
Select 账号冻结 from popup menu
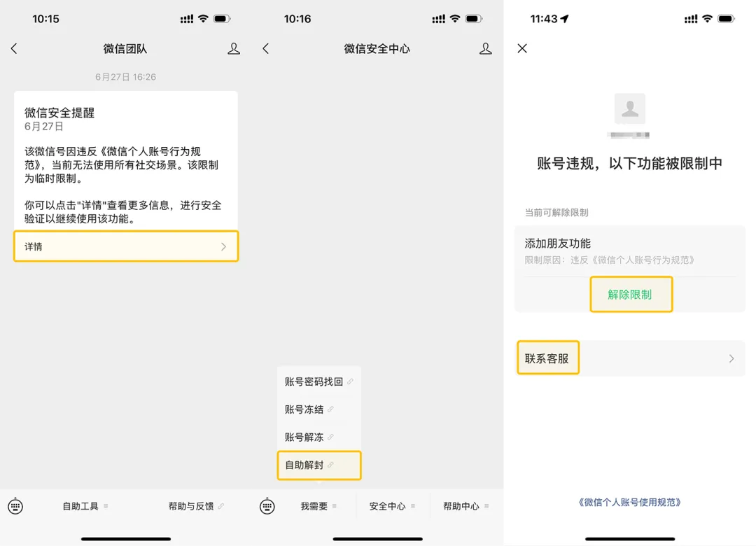[319, 409]
